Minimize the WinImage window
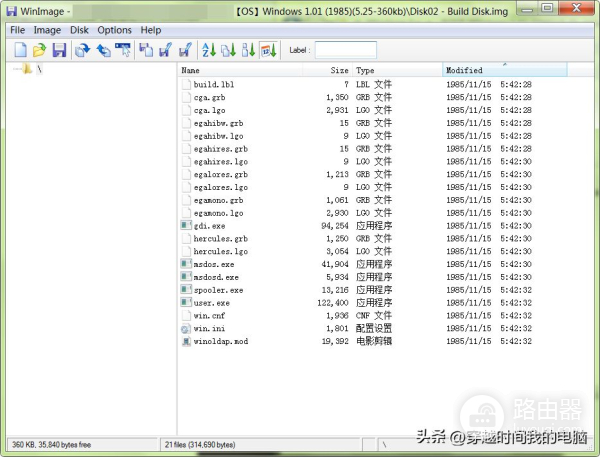The image size is (600, 457). point(527,8)
